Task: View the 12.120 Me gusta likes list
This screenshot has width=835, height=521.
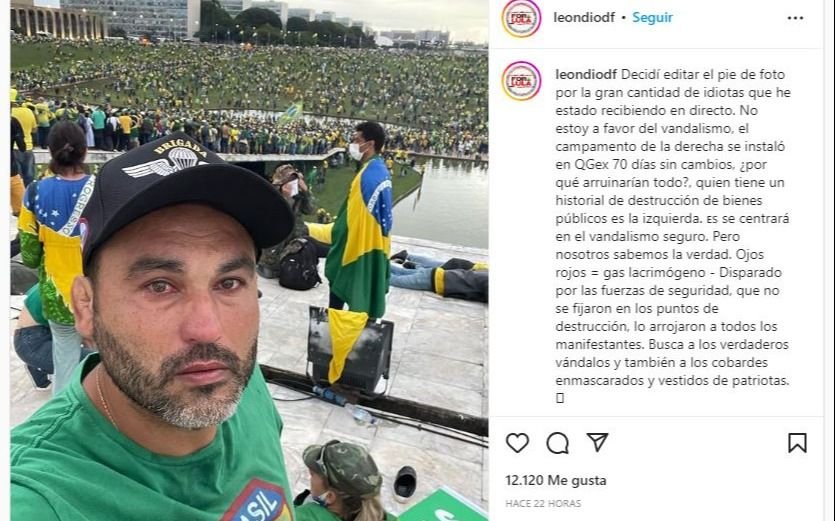Action: (556, 480)
